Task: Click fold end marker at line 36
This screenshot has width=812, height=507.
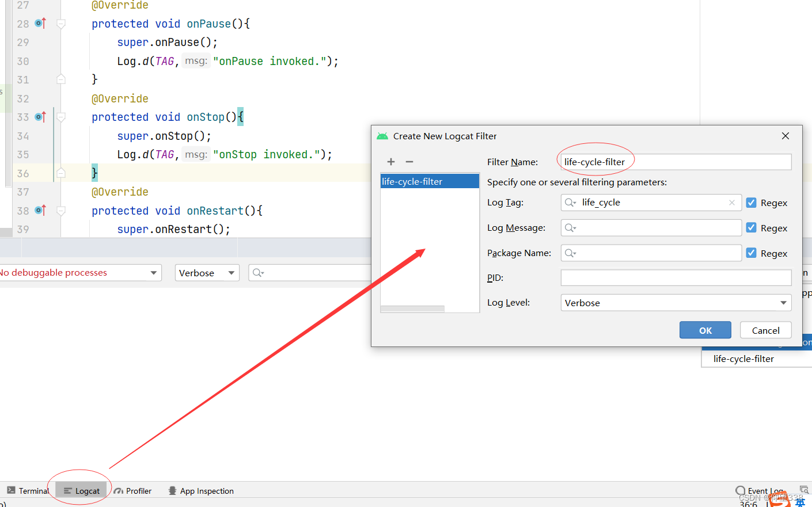Action: pos(61,173)
